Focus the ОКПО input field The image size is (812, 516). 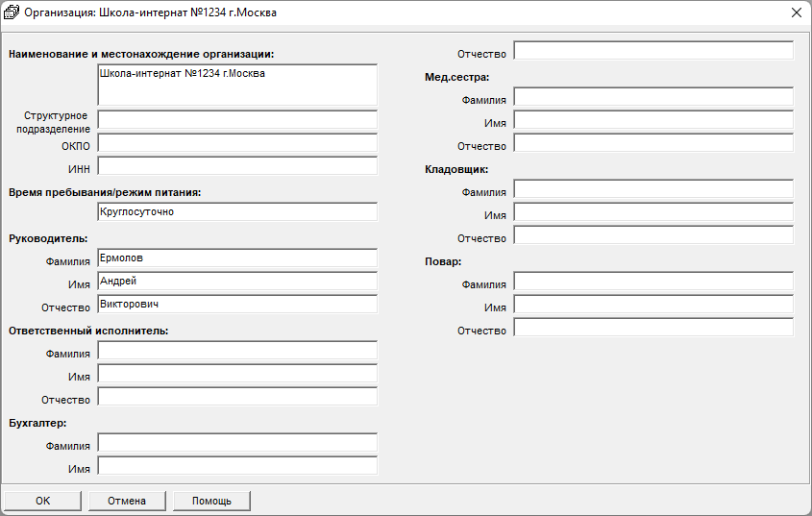coord(237,143)
